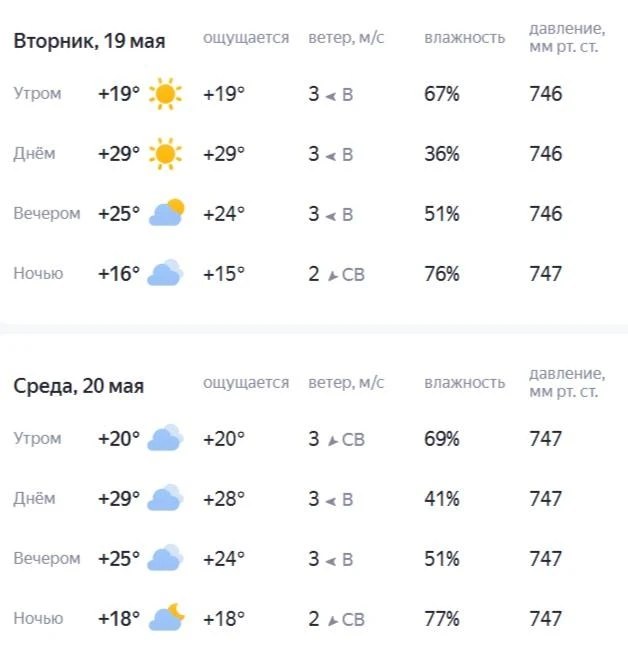Click the sunny icon for Tuesday morning
Image resolution: width=628 pixels, height=661 pixels.
165,94
